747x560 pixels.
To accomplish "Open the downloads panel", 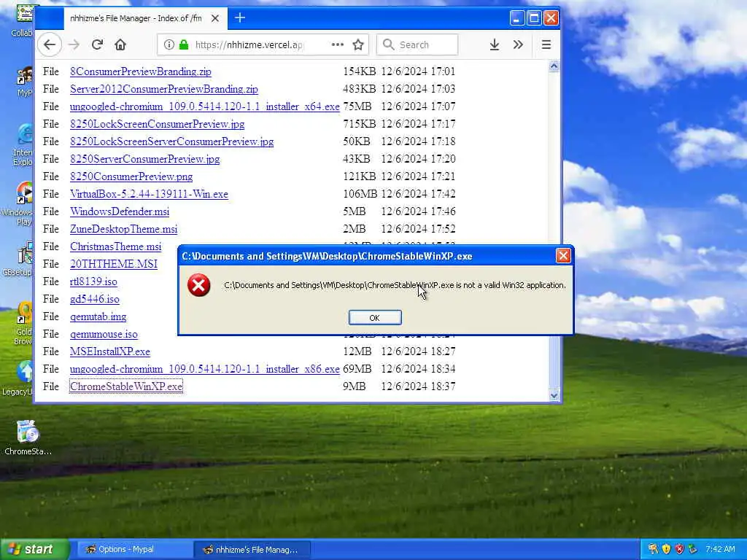I will (x=495, y=44).
